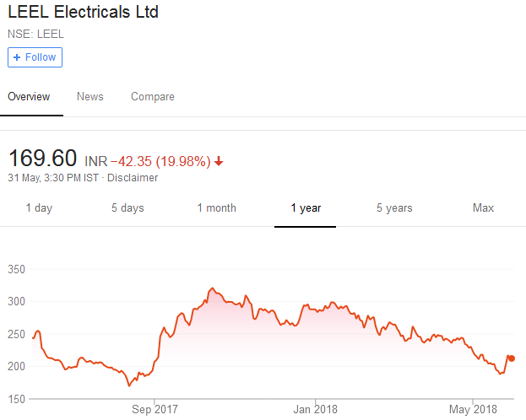This screenshot has width=526, height=420.
Task: Click the LEEL Electricals Ltd title
Action: point(83,13)
